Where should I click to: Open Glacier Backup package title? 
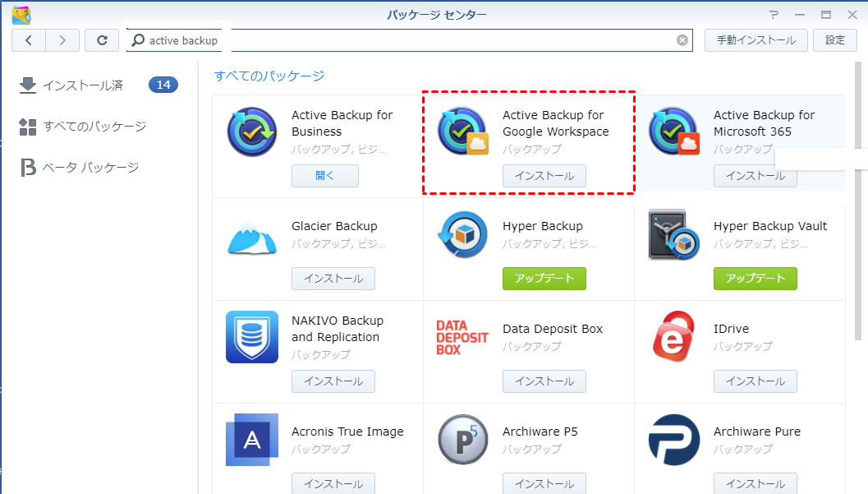[x=334, y=226]
